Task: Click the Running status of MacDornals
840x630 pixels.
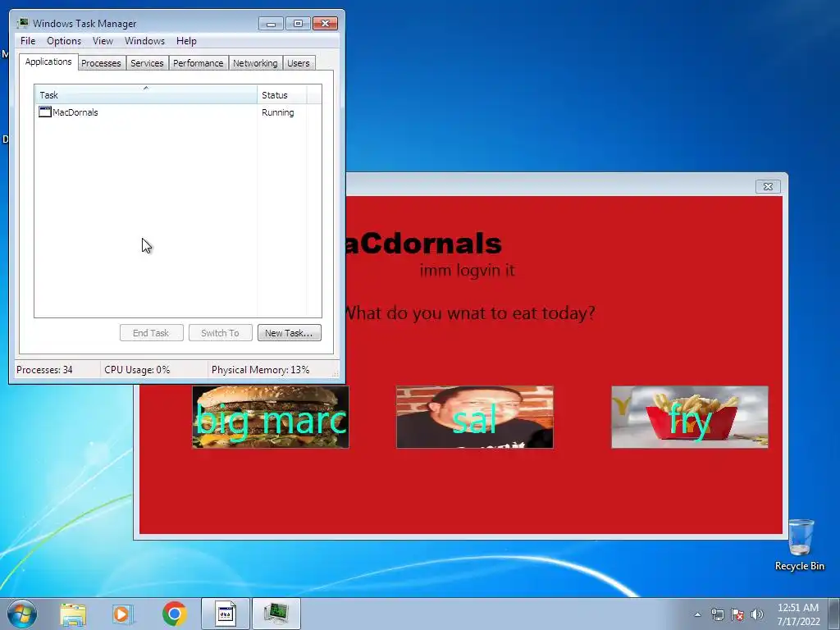Action: pos(277,112)
